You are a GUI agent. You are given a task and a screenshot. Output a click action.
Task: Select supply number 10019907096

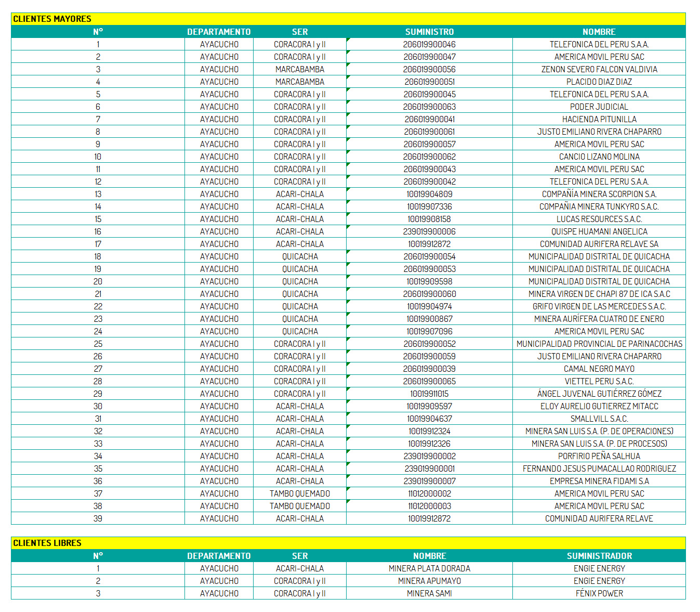[x=429, y=331]
